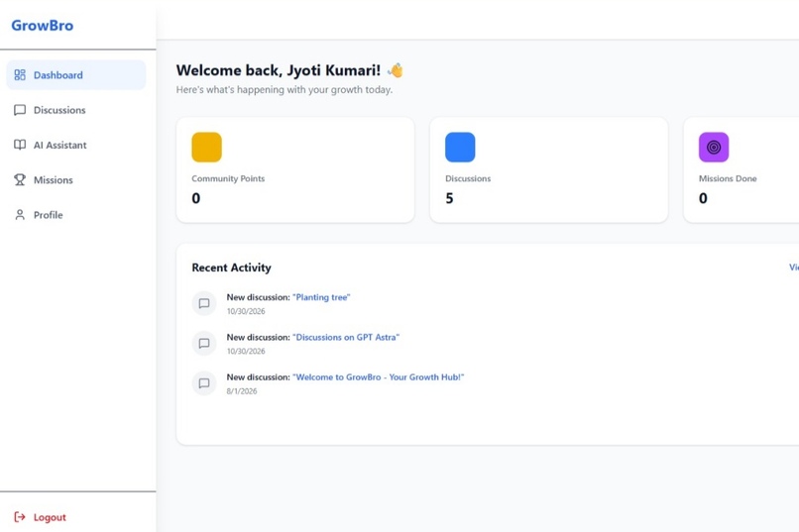Click the Missions Done label

tap(728, 178)
